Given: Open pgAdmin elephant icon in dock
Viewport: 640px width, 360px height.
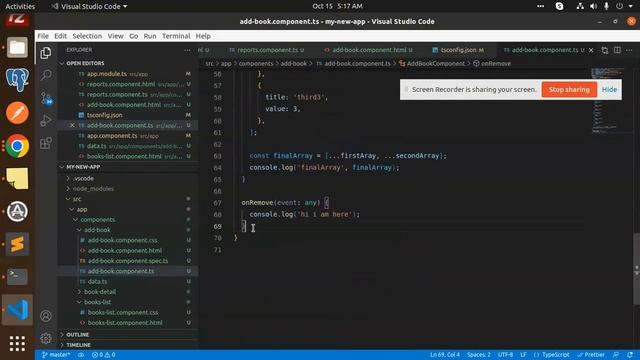Looking at the screenshot, I should coord(17,80).
